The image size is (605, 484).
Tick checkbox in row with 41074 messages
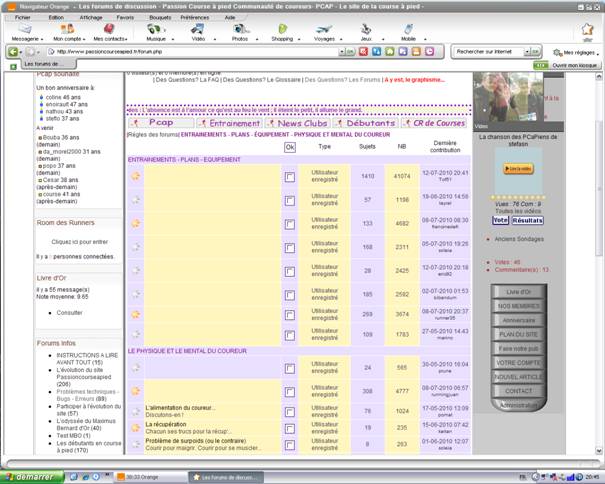tap(290, 177)
